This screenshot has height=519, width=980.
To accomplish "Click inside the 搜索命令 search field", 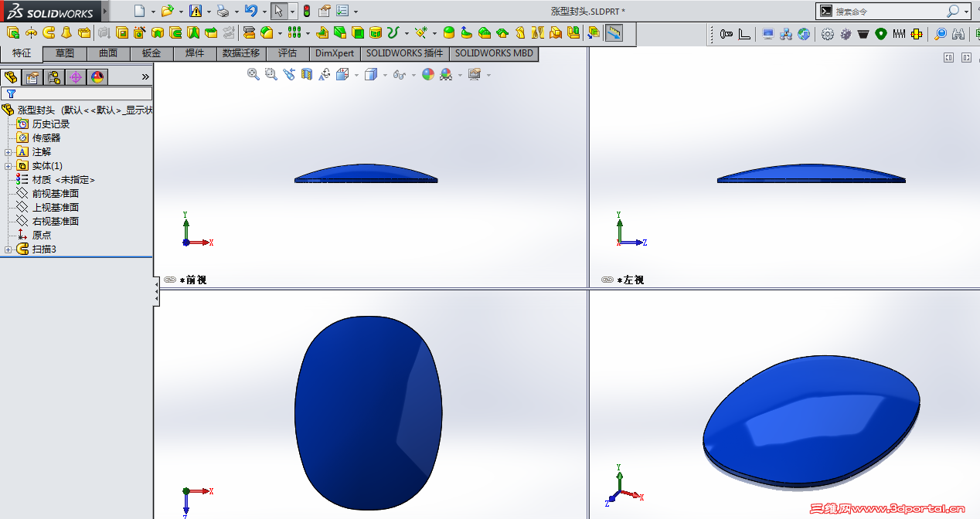I will 889,11.
